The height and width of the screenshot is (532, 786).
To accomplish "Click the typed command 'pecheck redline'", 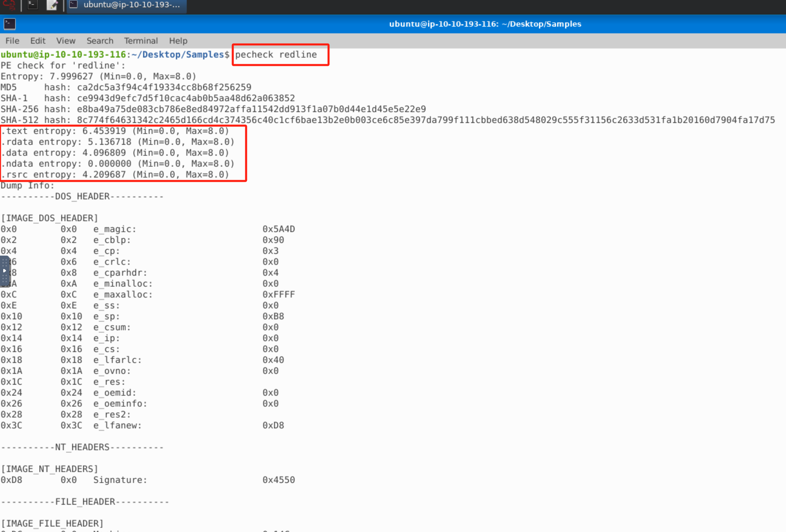I will (x=276, y=55).
